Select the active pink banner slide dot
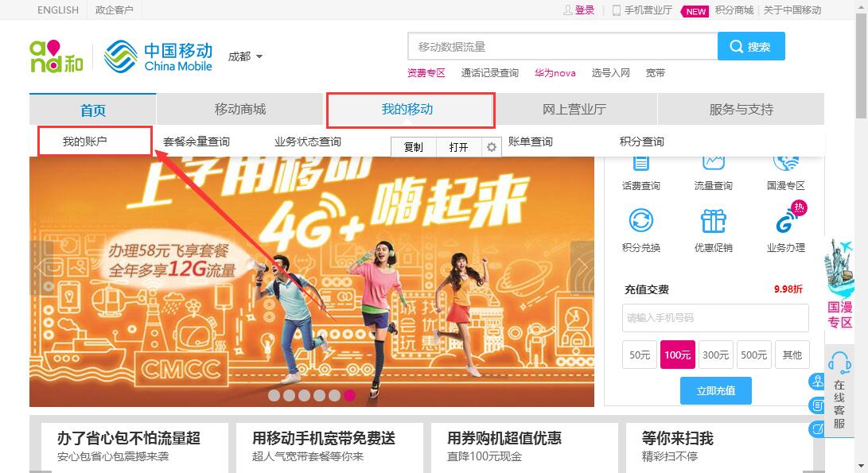 [349, 395]
